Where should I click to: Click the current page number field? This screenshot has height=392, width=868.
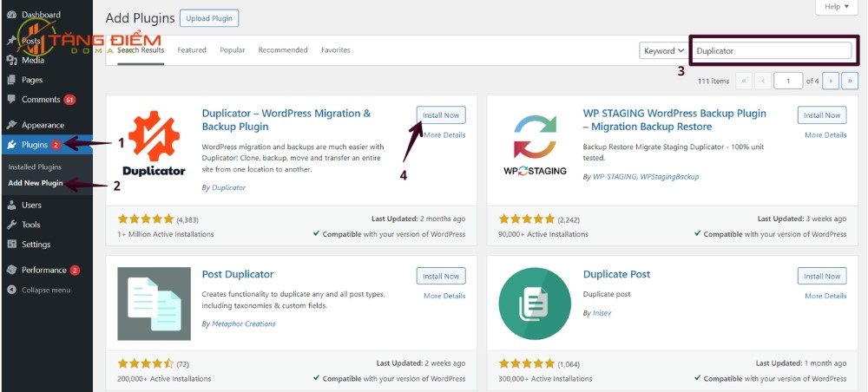point(788,82)
